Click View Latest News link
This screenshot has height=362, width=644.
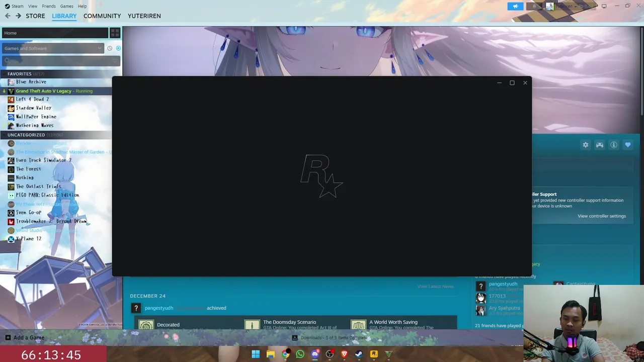coord(435,286)
